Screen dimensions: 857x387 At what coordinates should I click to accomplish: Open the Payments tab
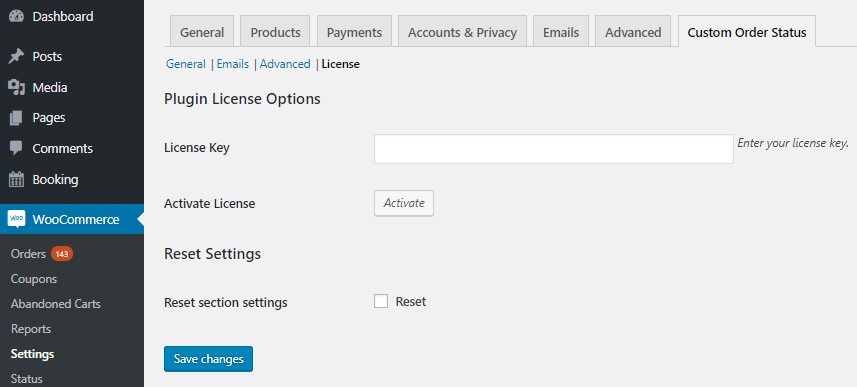[354, 32]
